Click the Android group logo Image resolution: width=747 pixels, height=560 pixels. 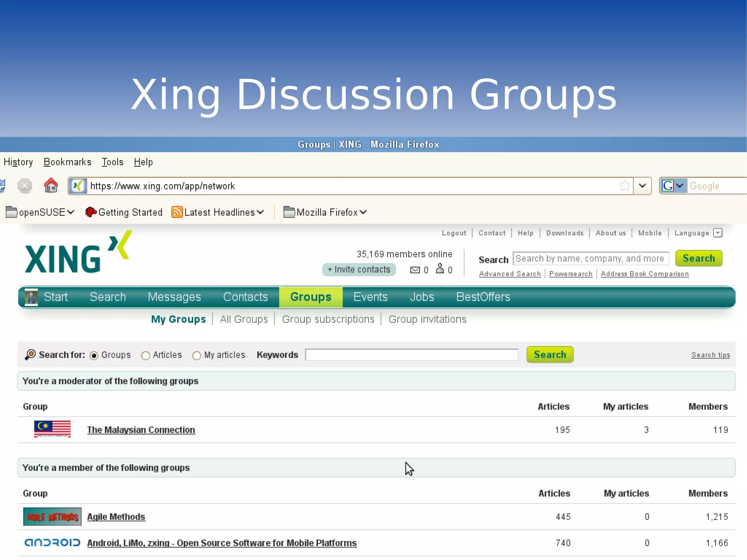tap(53, 543)
